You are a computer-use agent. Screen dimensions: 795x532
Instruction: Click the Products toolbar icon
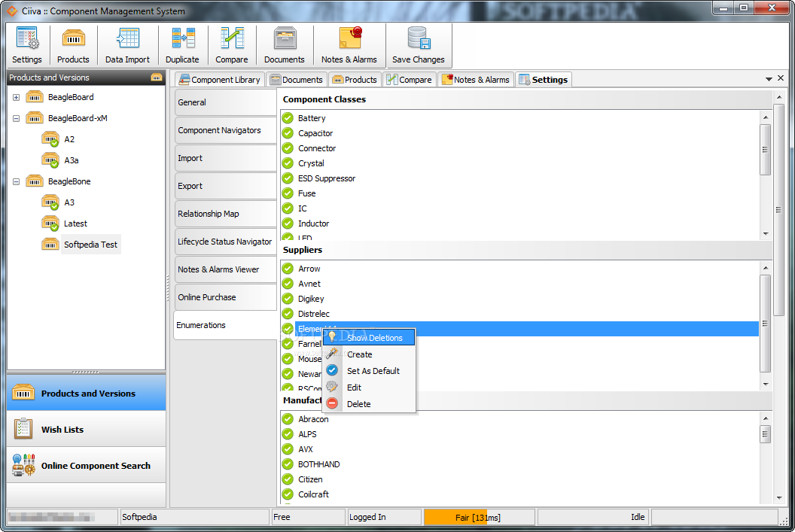click(x=73, y=39)
